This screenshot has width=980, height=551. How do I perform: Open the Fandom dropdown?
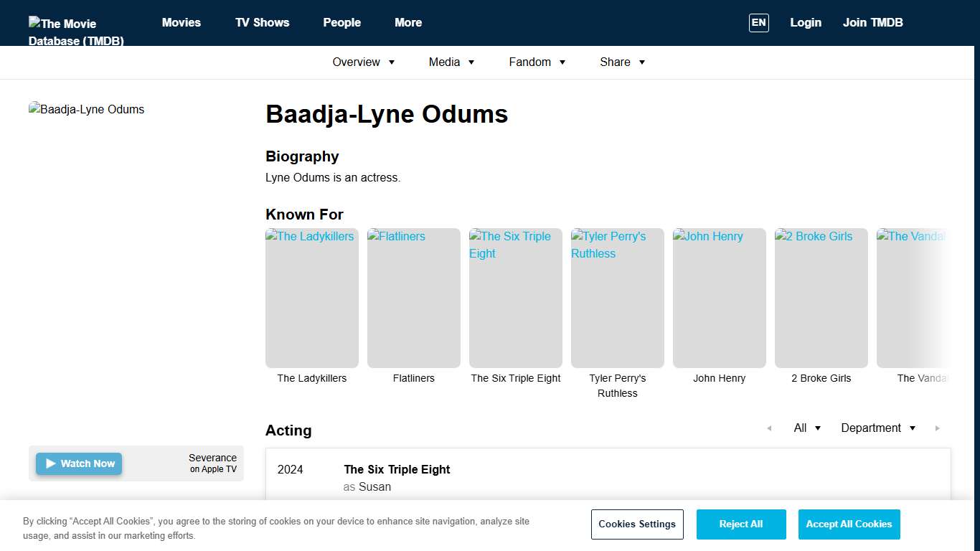point(537,62)
